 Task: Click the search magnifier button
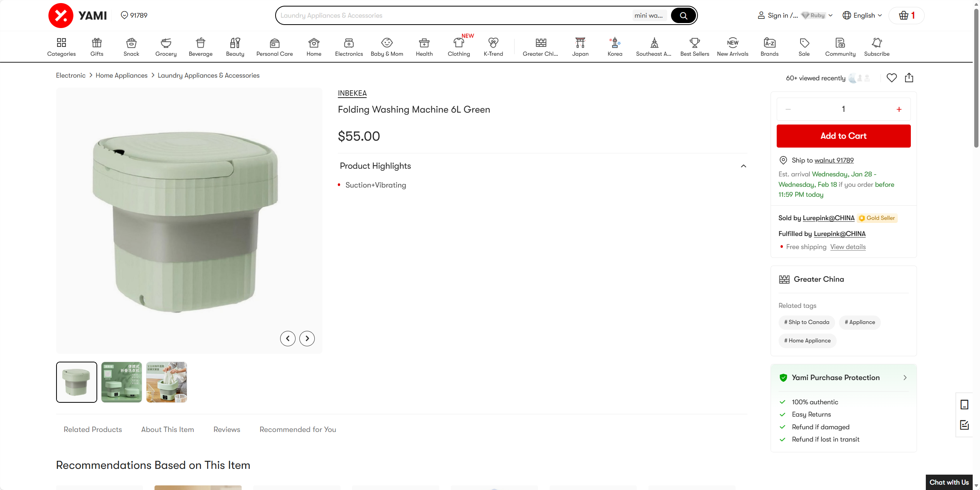pyautogui.click(x=683, y=15)
